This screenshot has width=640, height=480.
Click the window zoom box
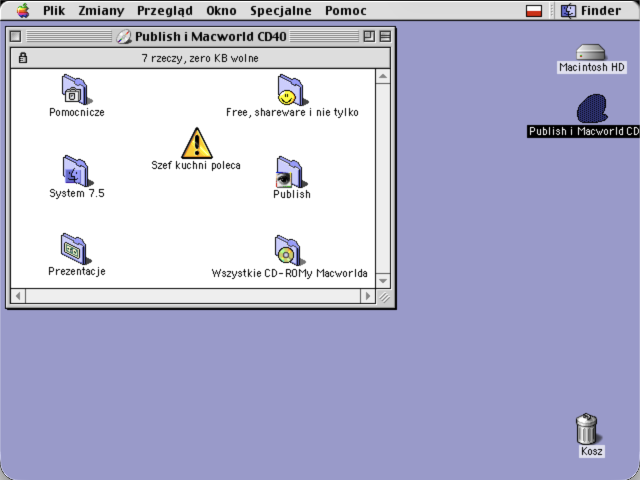(x=369, y=36)
